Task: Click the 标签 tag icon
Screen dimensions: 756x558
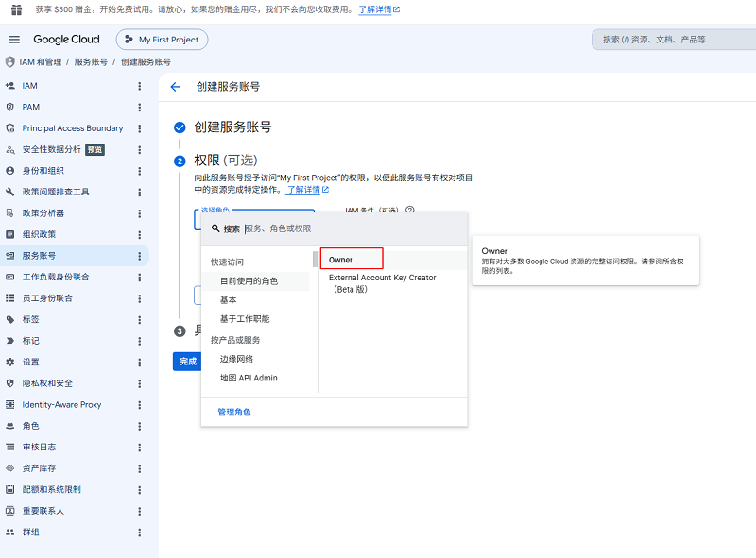Action: click(x=10, y=319)
